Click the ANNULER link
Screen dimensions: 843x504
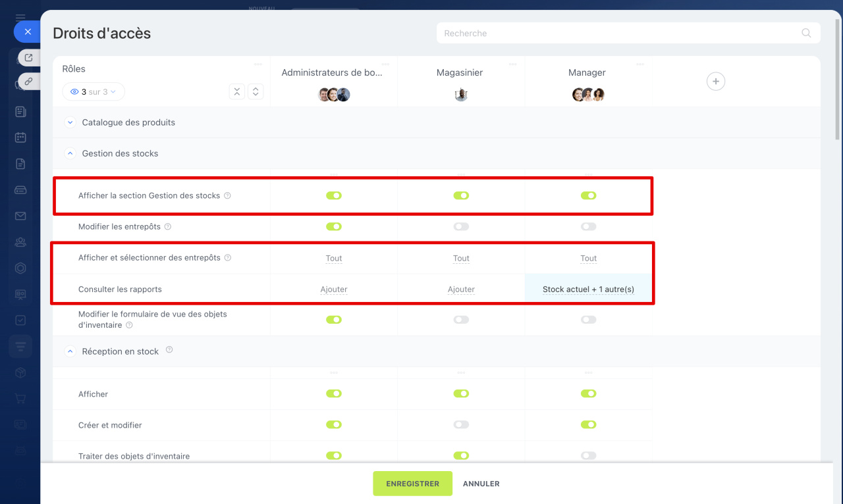coord(481,484)
